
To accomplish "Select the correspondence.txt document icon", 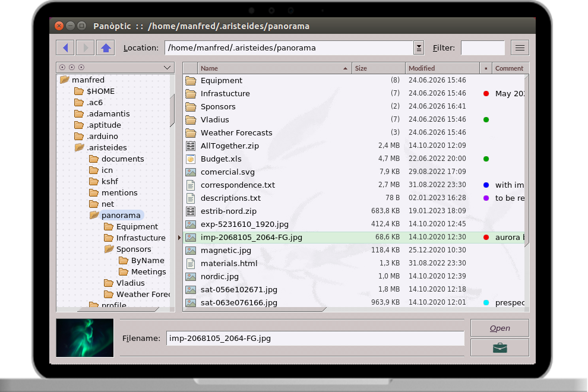I will click(x=191, y=185).
